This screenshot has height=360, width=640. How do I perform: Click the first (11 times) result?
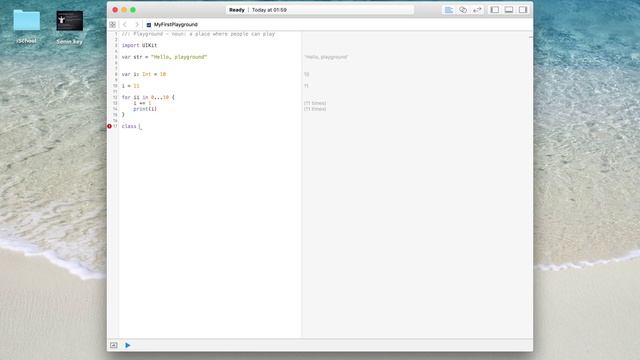point(315,103)
